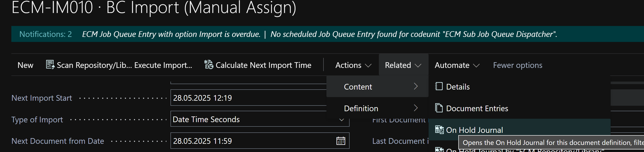Click the On Hold Journal icon

pyautogui.click(x=439, y=130)
